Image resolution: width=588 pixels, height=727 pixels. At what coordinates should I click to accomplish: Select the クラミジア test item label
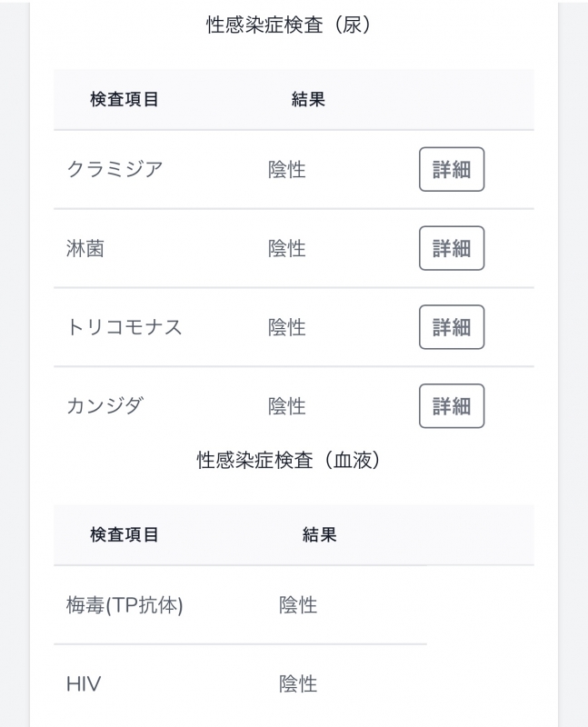tap(114, 169)
